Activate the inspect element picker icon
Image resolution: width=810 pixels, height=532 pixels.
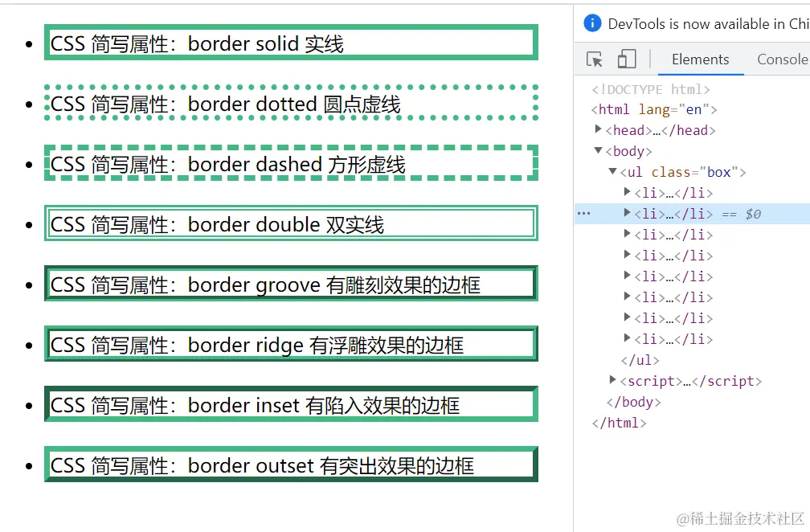click(595, 59)
